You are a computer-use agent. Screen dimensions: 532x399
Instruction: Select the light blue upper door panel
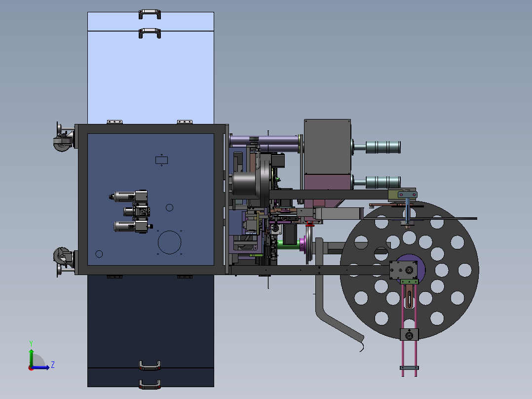pyautogui.click(x=151, y=77)
